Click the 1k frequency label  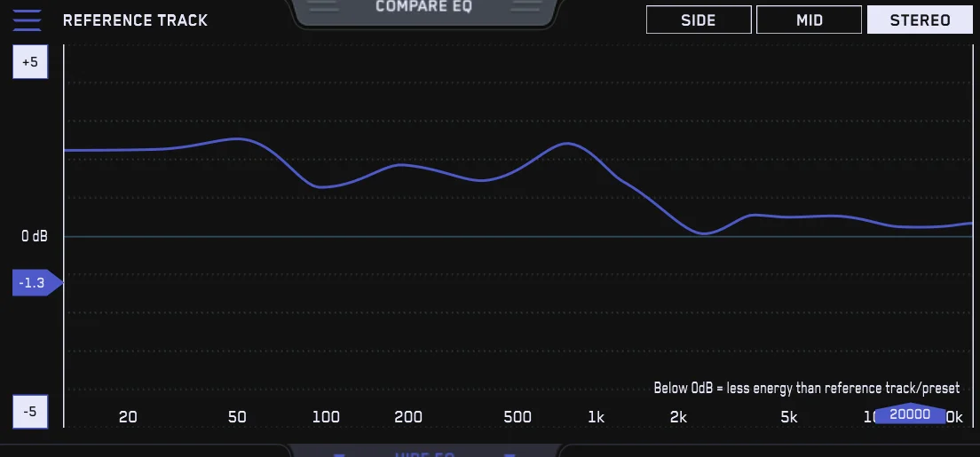(597, 417)
